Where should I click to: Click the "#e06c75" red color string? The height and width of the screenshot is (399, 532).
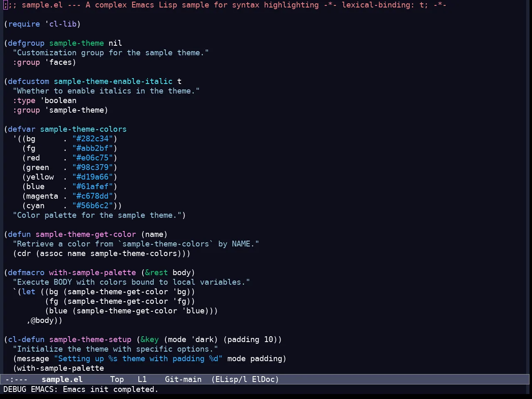point(93,158)
